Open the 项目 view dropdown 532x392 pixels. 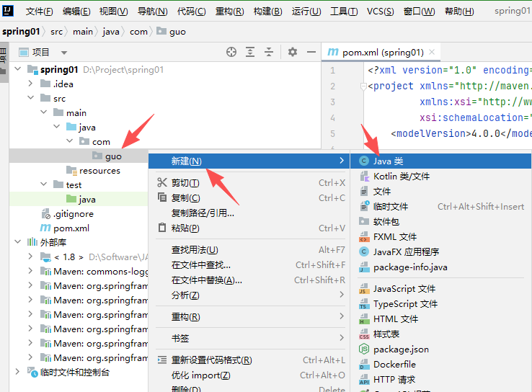64,53
